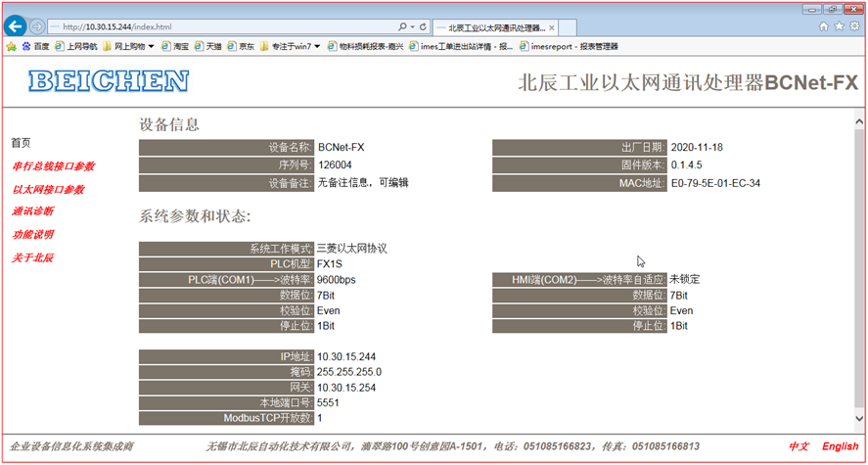868x465 pixels.
Task: Open the imes工单进出站详情 bookmark
Action: click(x=461, y=47)
